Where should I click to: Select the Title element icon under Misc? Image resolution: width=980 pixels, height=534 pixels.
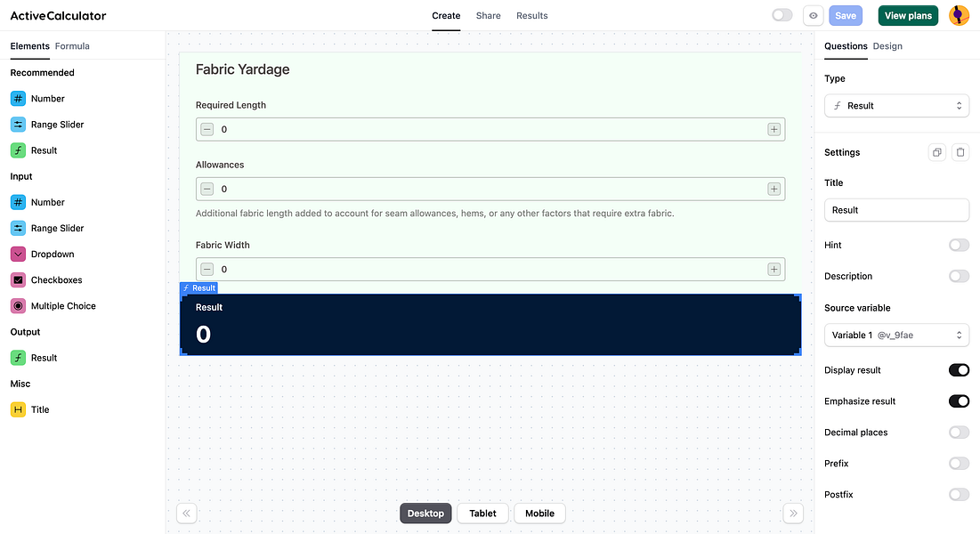pos(18,409)
